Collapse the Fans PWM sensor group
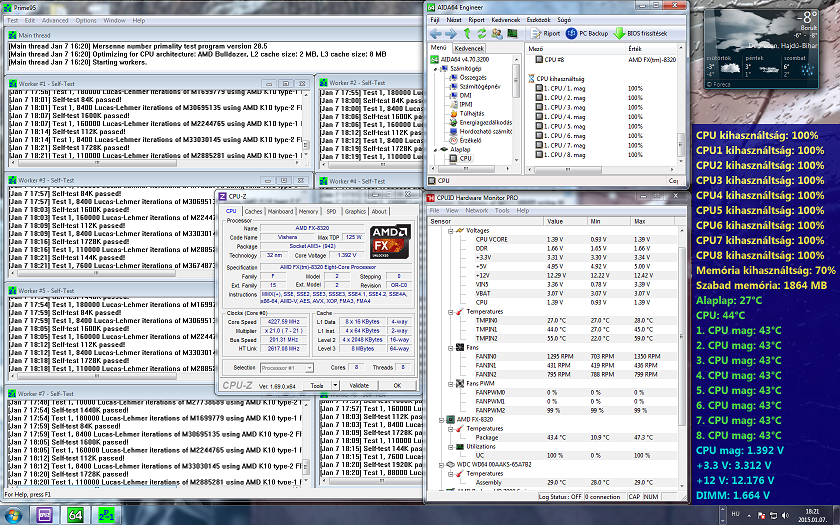 pos(449,383)
